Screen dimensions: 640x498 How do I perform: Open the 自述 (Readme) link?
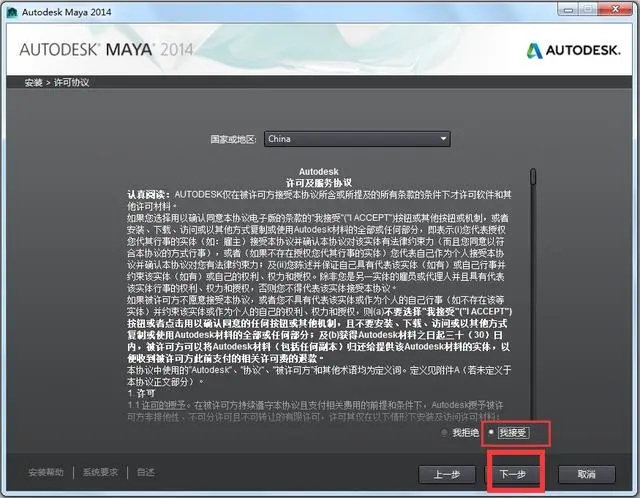[x=146, y=472]
